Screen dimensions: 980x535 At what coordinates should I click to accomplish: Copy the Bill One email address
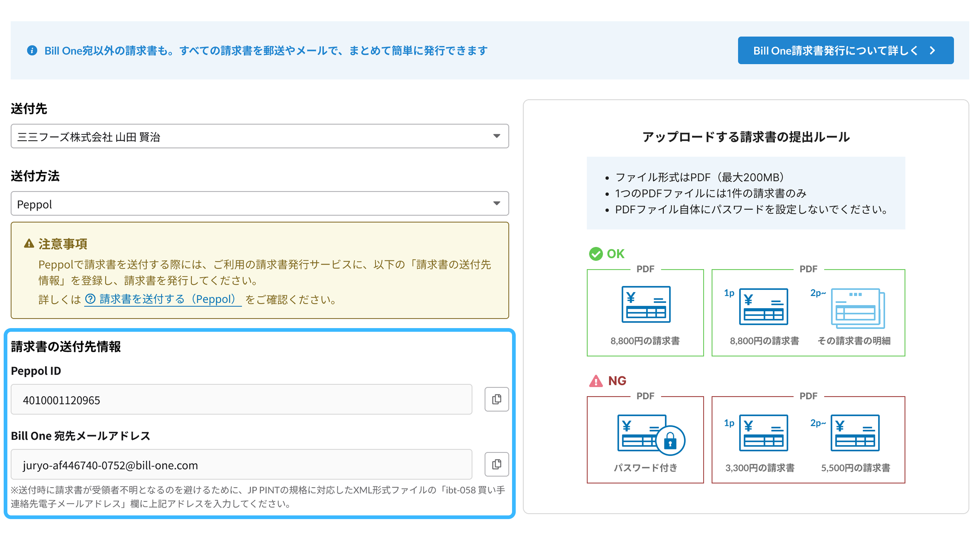(x=496, y=464)
